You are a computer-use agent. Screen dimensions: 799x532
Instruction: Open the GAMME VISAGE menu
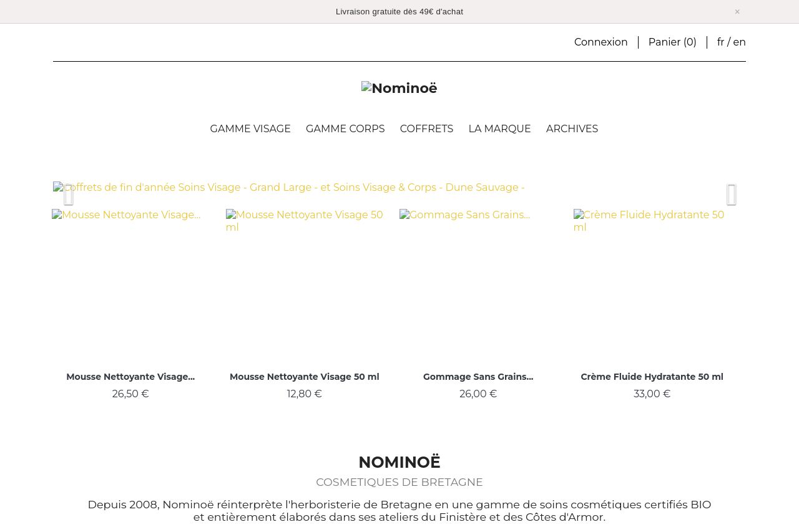point(250,128)
